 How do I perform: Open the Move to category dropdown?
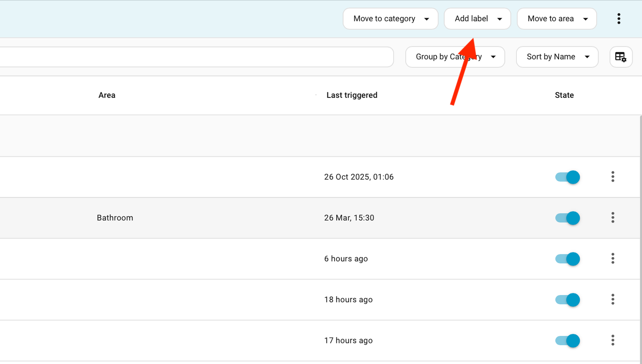coord(390,19)
